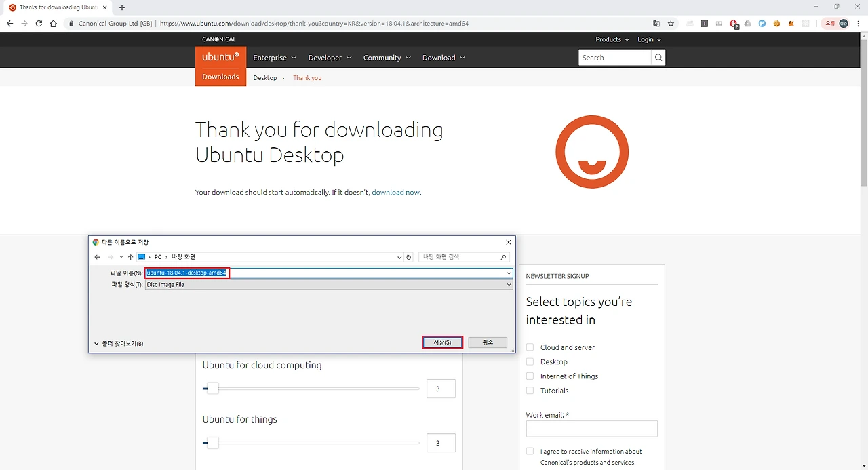
Task: Expand the Enterprise menu
Action: click(275, 58)
